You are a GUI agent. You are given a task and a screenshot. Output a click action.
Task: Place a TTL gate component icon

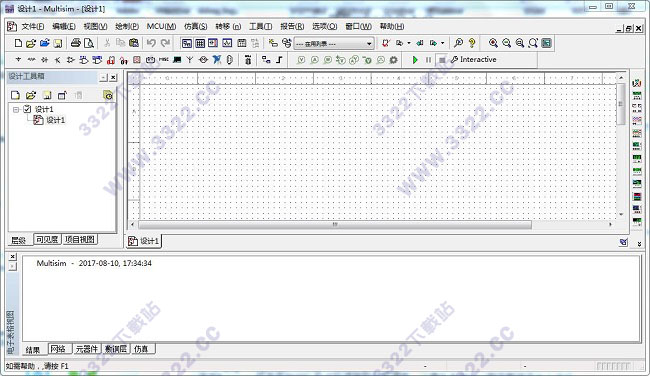84,60
